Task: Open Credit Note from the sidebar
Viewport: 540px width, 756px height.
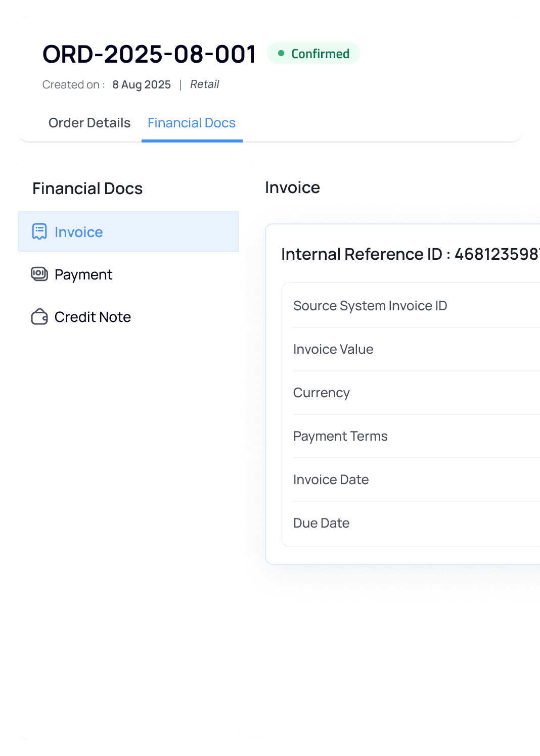Action: [93, 316]
